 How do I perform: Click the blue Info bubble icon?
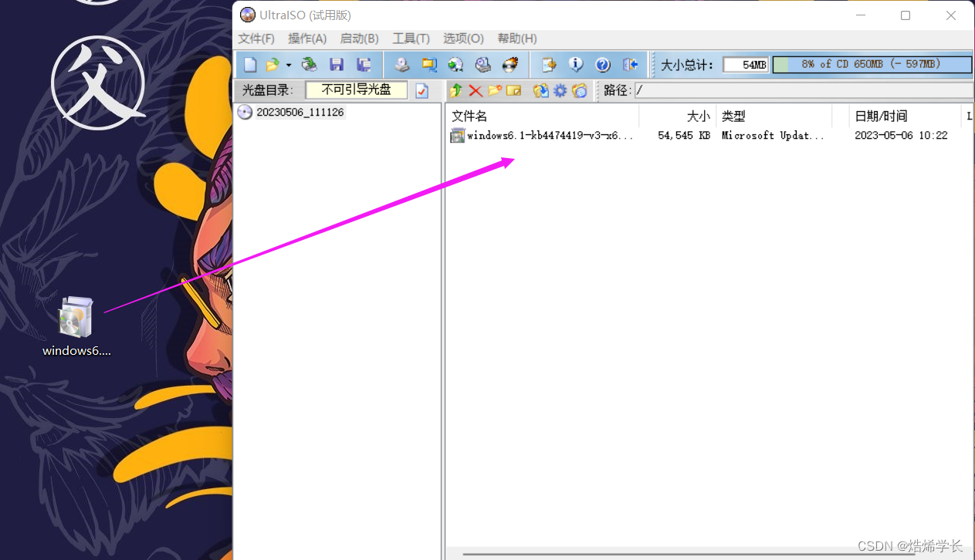576,65
